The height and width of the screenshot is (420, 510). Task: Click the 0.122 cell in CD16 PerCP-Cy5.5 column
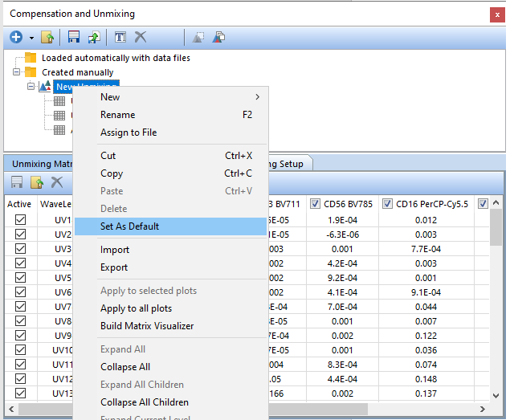(426, 336)
